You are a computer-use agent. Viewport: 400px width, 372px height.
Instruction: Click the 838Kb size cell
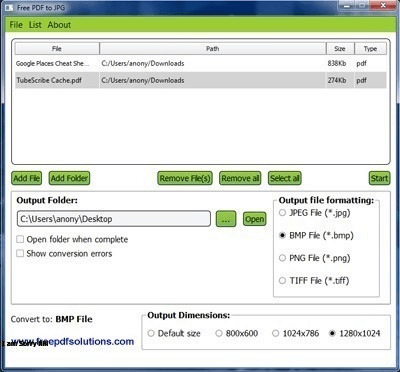coord(337,63)
